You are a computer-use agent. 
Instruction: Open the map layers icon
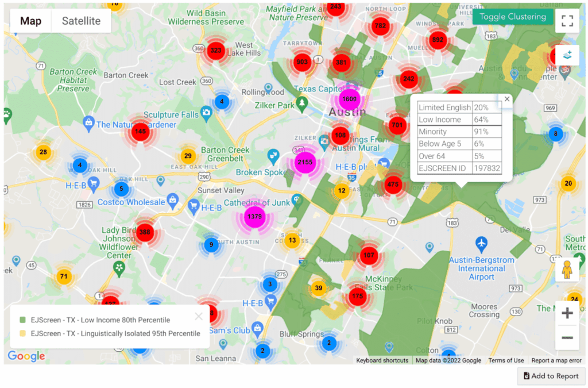[567, 55]
